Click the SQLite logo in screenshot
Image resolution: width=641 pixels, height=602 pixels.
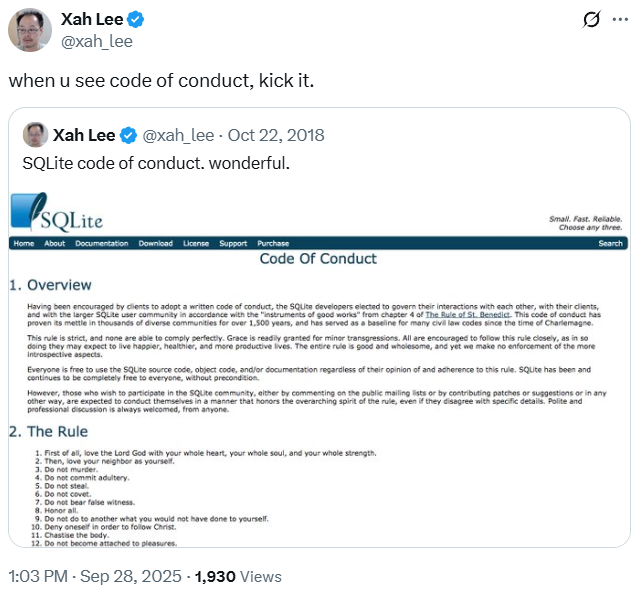point(57,213)
